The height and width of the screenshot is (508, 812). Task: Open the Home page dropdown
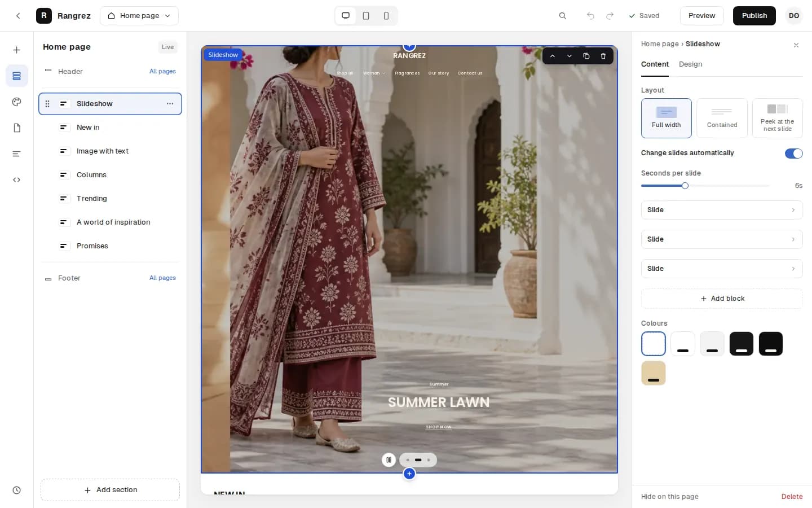tap(139, 16)
